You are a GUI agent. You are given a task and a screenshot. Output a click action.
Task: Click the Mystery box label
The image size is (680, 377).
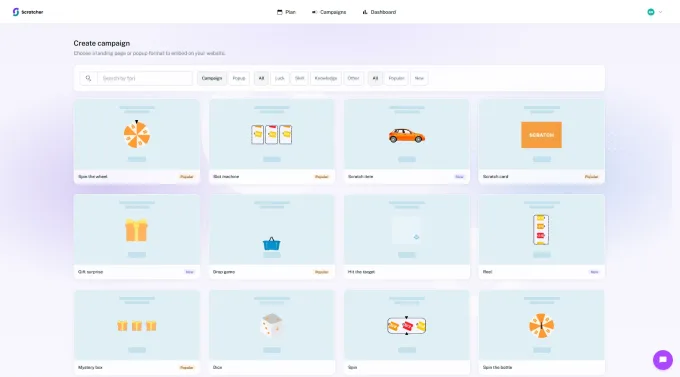tap(90, 367)
